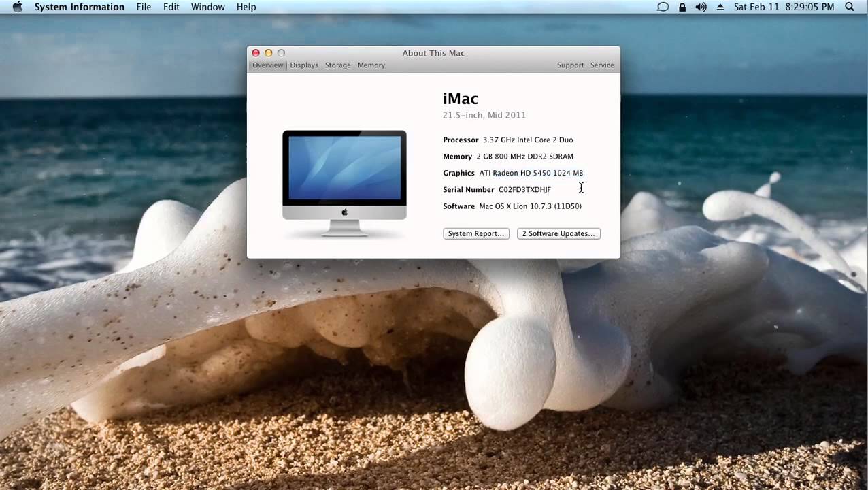Image resolution: width=868 pixels, height=490 pixels.
Task: Click the speech bubble status icon
Action: pyautogui.click(x=663, y=7)
